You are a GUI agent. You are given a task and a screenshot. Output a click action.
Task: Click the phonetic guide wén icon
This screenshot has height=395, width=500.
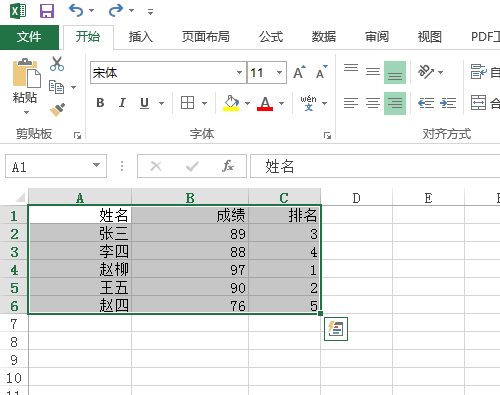point(309,103)
